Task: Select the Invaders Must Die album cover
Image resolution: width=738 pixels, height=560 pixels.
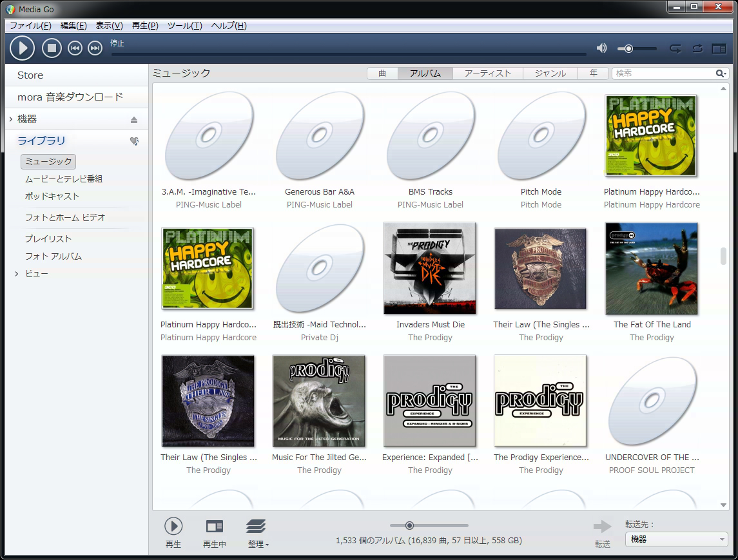Action: pyautogui.click(x=430, y=268)
